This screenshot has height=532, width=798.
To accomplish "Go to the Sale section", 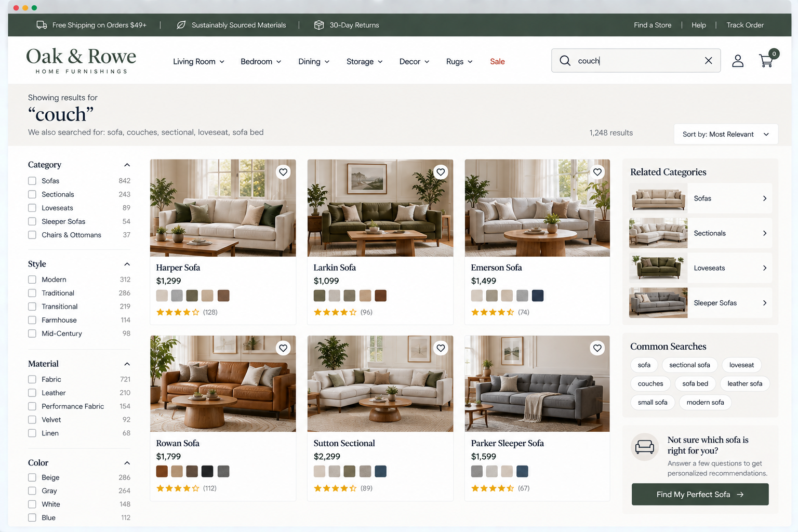I will [497, 61].
